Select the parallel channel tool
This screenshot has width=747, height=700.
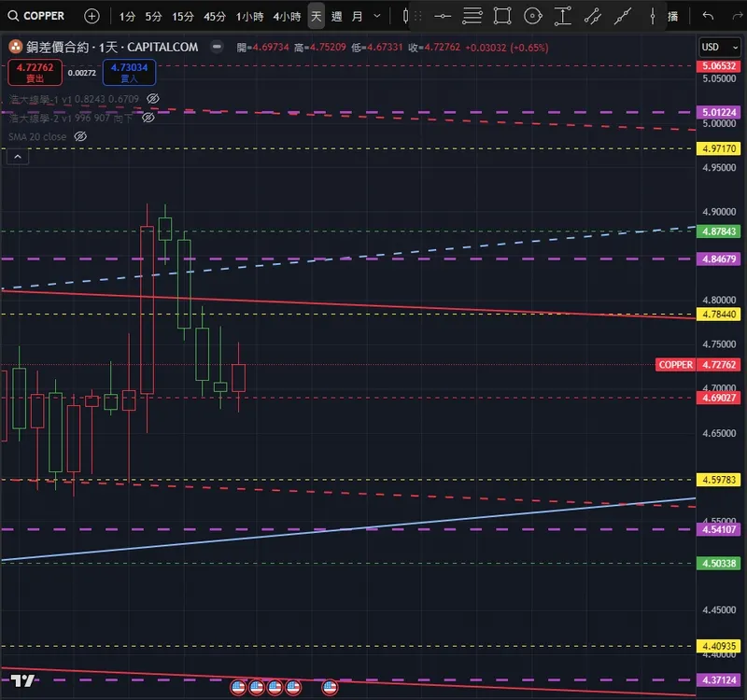(593, 16)
